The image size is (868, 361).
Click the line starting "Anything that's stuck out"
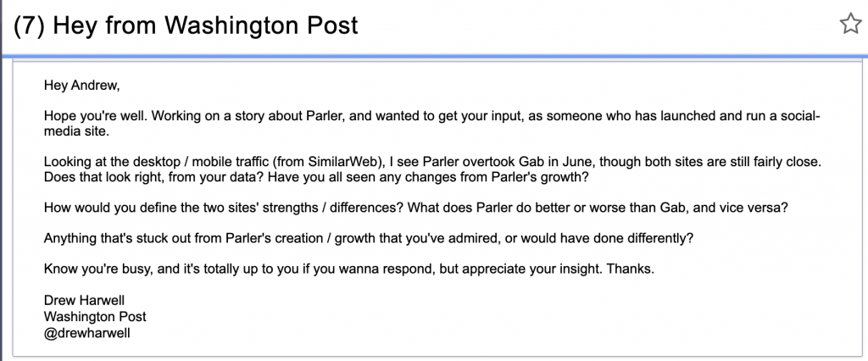pyautogui.click(x=369, y=238)
